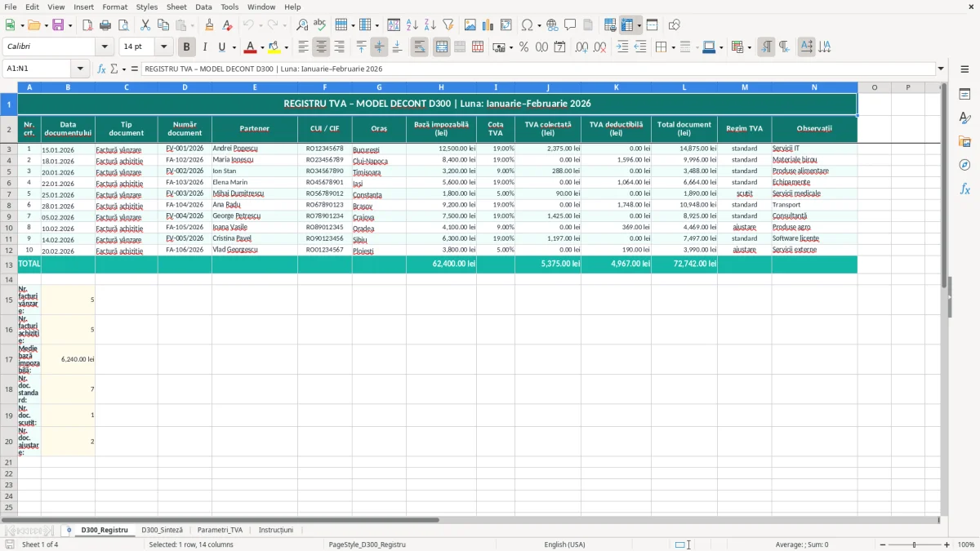The width and height of the screenshot is (980, 551).
Task: Click the Clone Formatting paintbrush icon
Action: [x=210, y=25]
